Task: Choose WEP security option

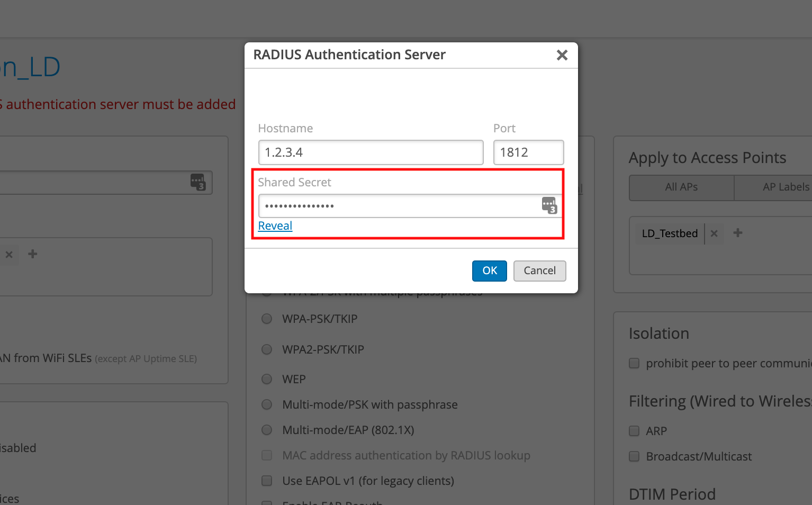Action: (267, 379)
